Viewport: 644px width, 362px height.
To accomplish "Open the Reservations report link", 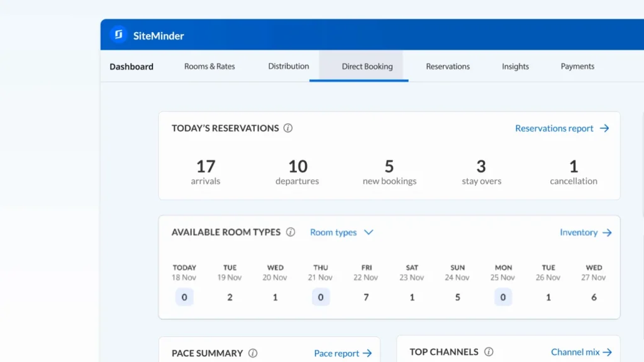I will (x=554, y=128).
